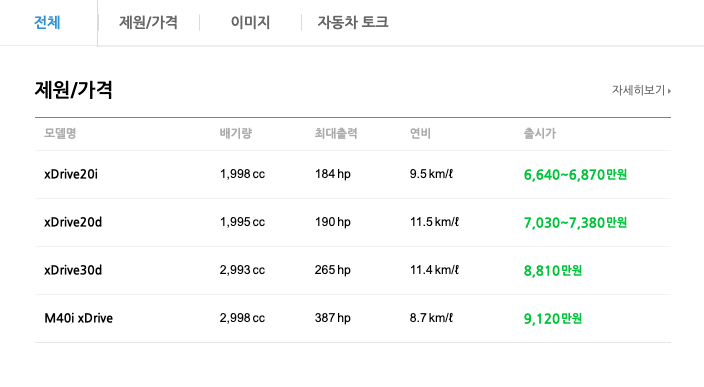The height and width of the screenshot is (387, 704).
Task: Click the 1,998 cc displacement value
Action: (242, 174)
